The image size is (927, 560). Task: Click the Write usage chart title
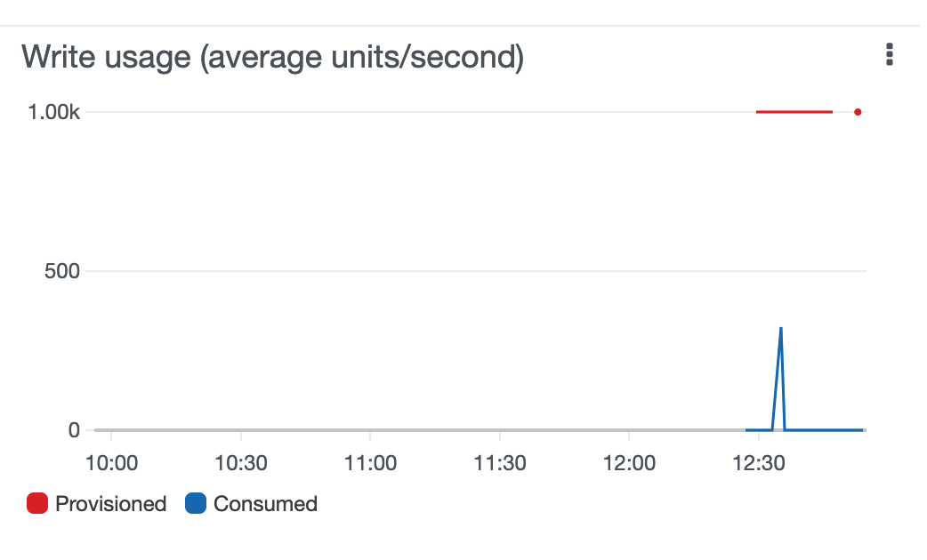coord(272,57)
